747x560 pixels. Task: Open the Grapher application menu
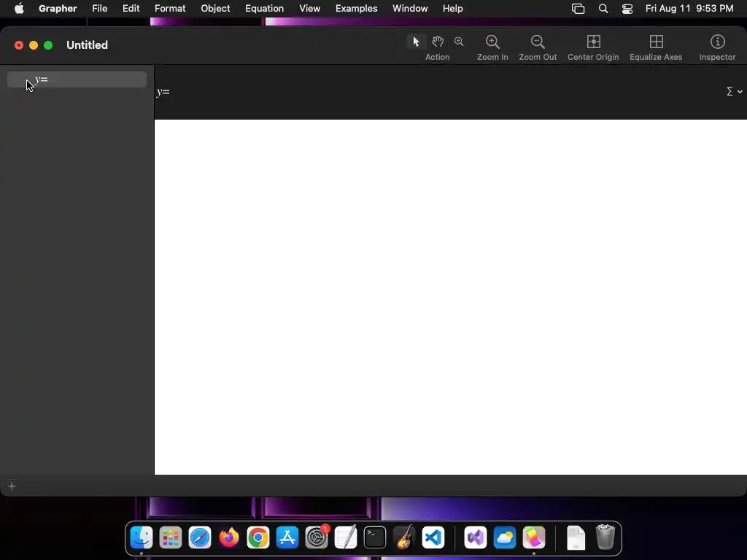click(58, 9)
